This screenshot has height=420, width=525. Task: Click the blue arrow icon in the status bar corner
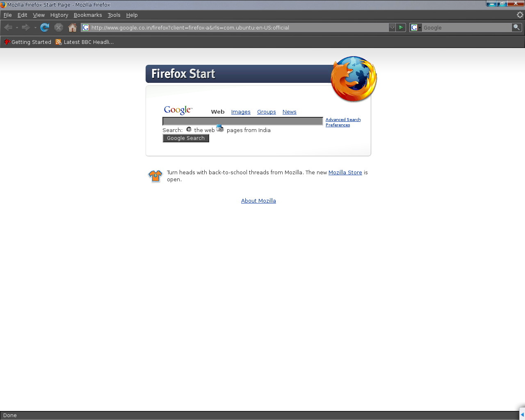tap(522, 414)
